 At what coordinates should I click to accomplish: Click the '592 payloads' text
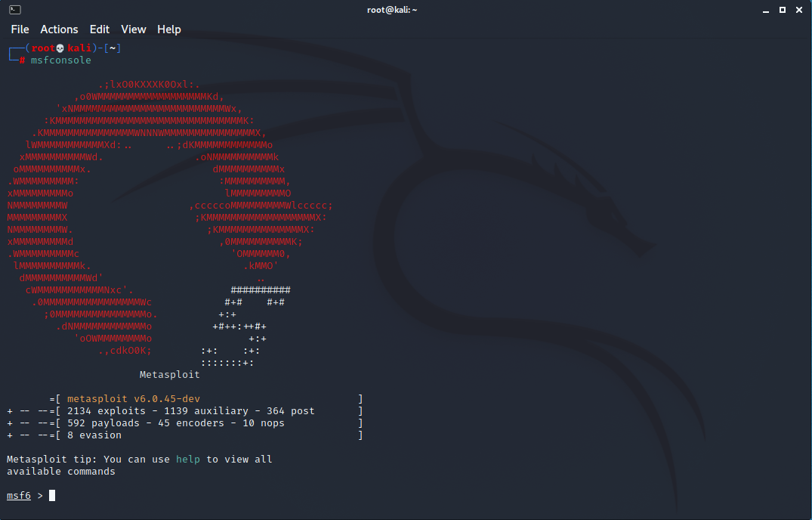coord(103,423)
